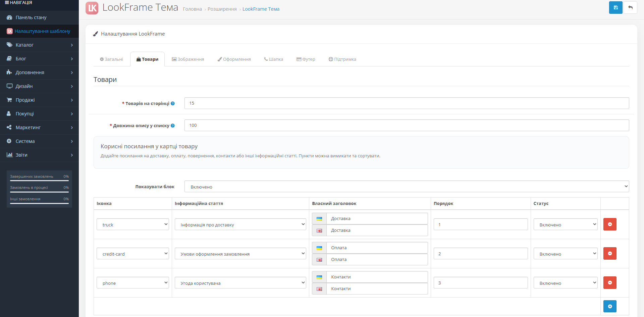Open the credit-card icon dropdown
The width and height of the screenshot is (644, 317).
tap(133, 254)
